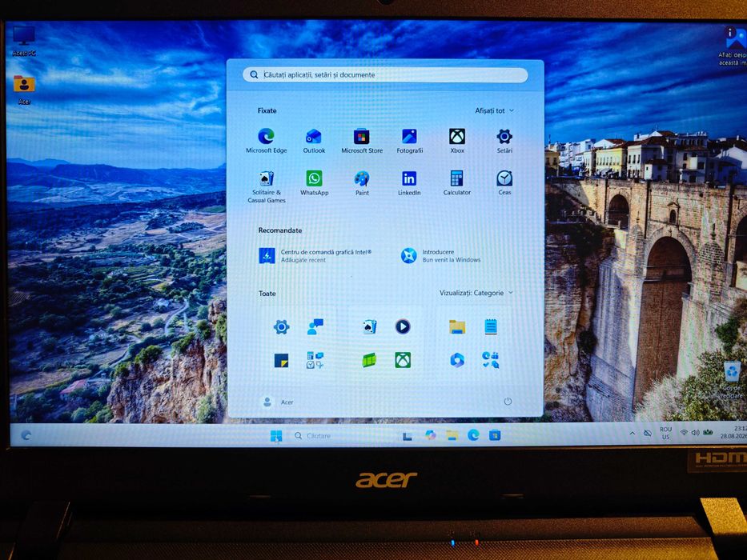Launch Solitaire & Casual Games
Screen dimensions: 747x560
267,187
